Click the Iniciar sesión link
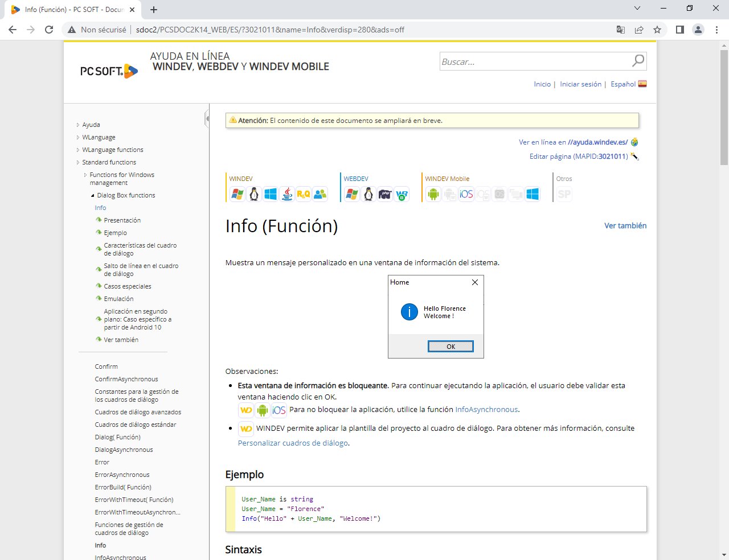This screenshot has width=729, height=560. [580, 84]
